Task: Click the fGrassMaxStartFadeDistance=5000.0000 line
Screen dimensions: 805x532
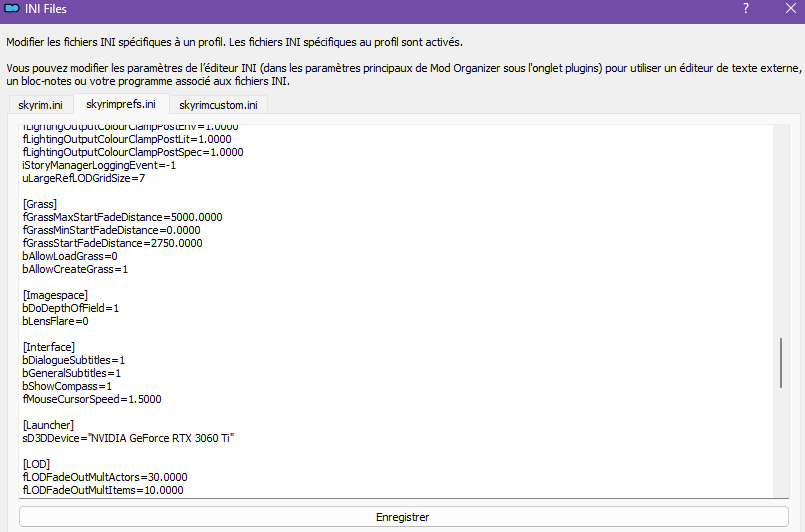Action: tap(122, 217)
